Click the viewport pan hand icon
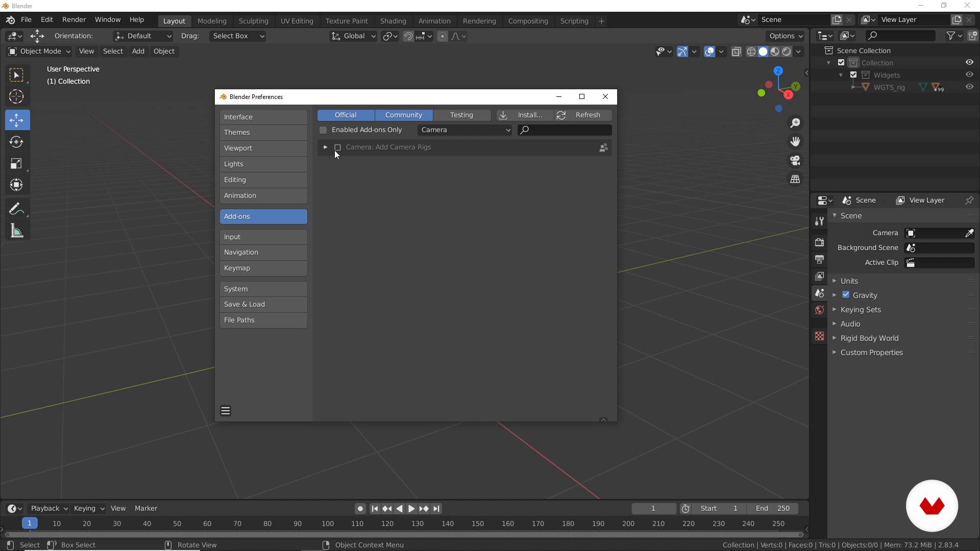 tap(795, 141)
